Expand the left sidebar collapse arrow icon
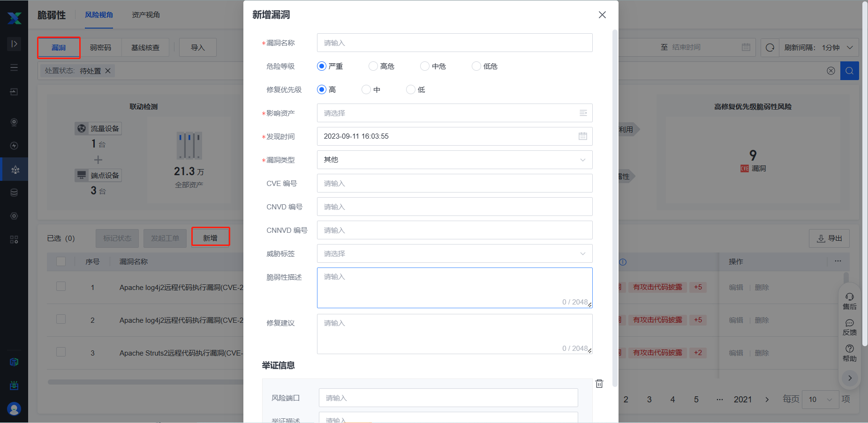This screenshot has width=868, height=423. point(14,44)
